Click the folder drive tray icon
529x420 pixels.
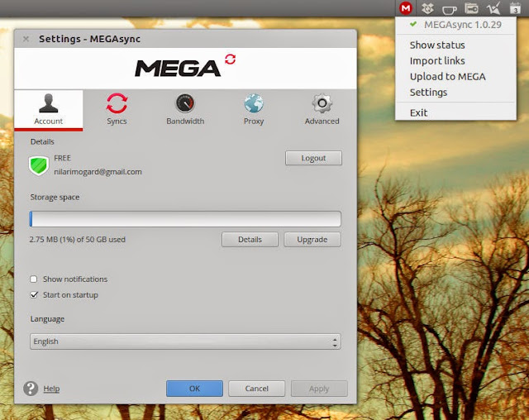(x=471, y=8)
